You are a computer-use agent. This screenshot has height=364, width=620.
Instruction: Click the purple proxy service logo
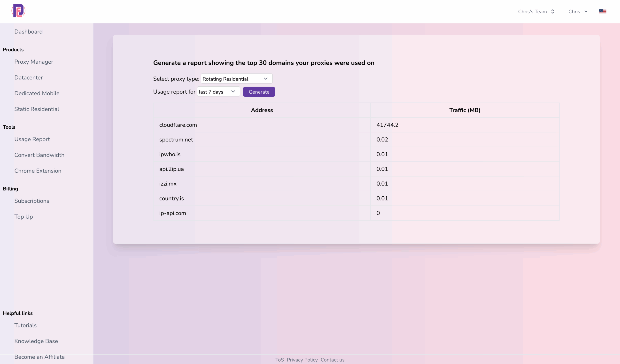(x=18, y=11)
